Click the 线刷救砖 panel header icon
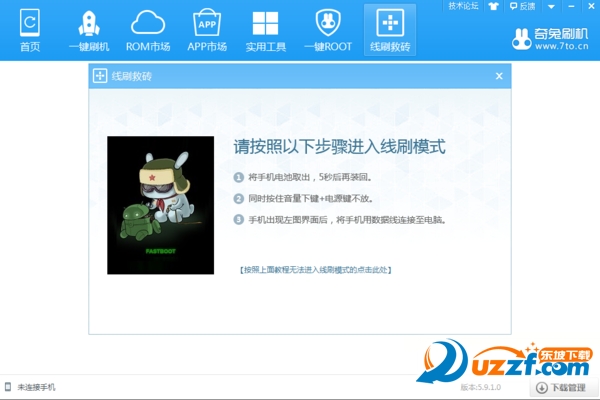 100,76
